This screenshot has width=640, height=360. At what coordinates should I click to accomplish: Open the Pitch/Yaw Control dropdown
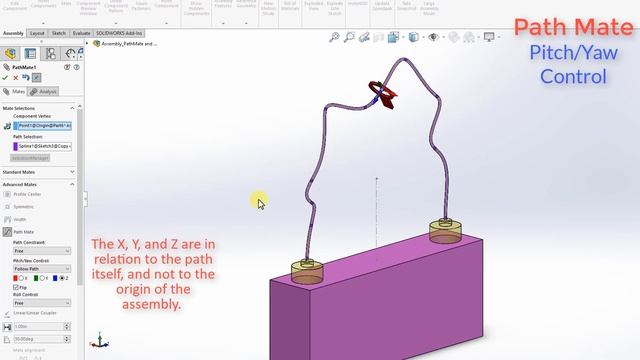click(42, 269)
